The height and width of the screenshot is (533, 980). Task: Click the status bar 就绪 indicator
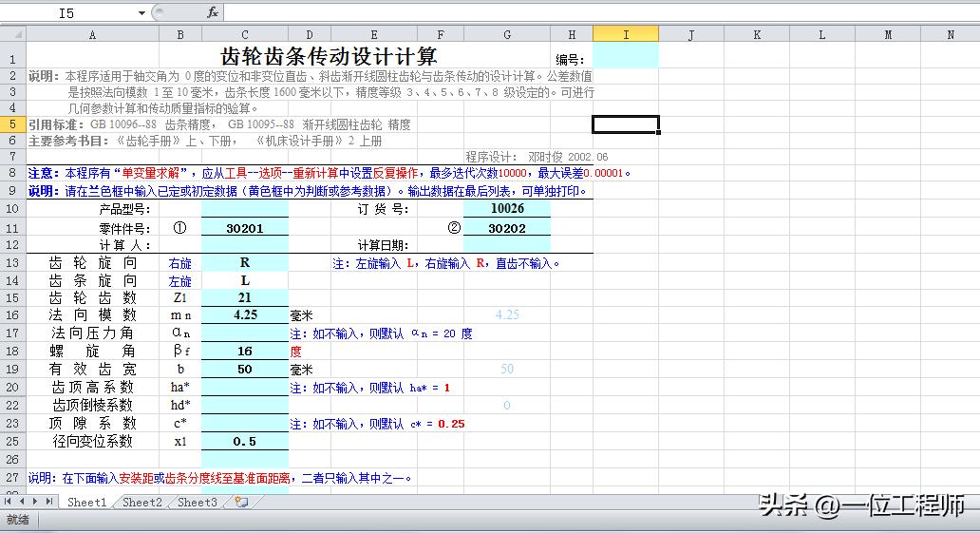point(18,520)
